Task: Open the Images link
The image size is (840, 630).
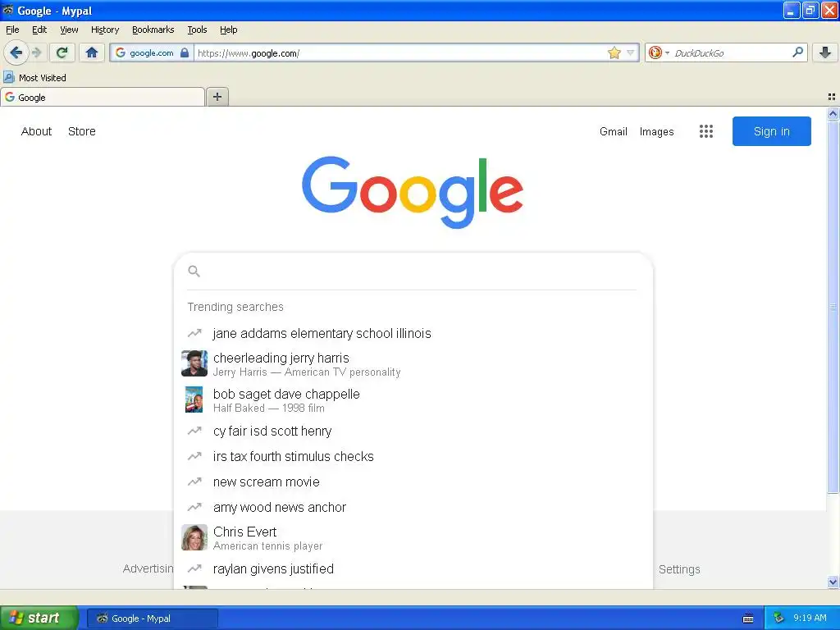Action: coord(656,131)
